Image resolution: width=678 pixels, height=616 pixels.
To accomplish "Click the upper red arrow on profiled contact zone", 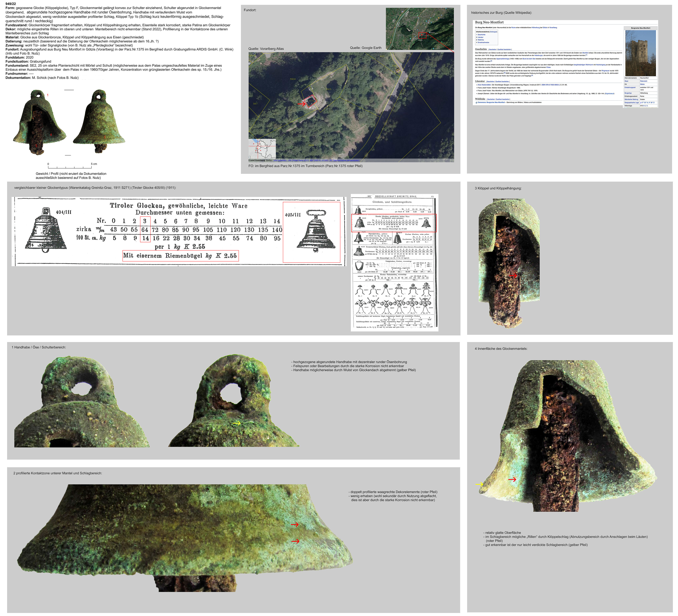I will coord(295,525).
